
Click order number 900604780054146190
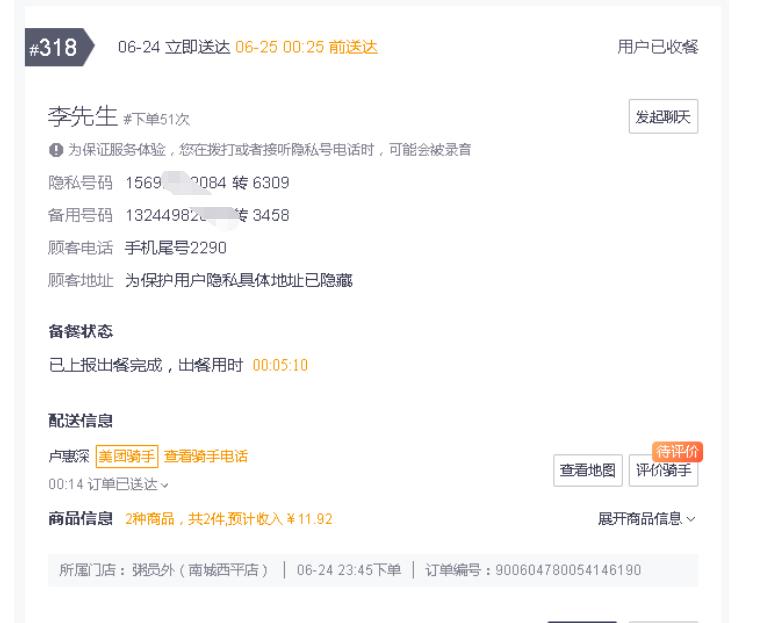tap(568, 570)
